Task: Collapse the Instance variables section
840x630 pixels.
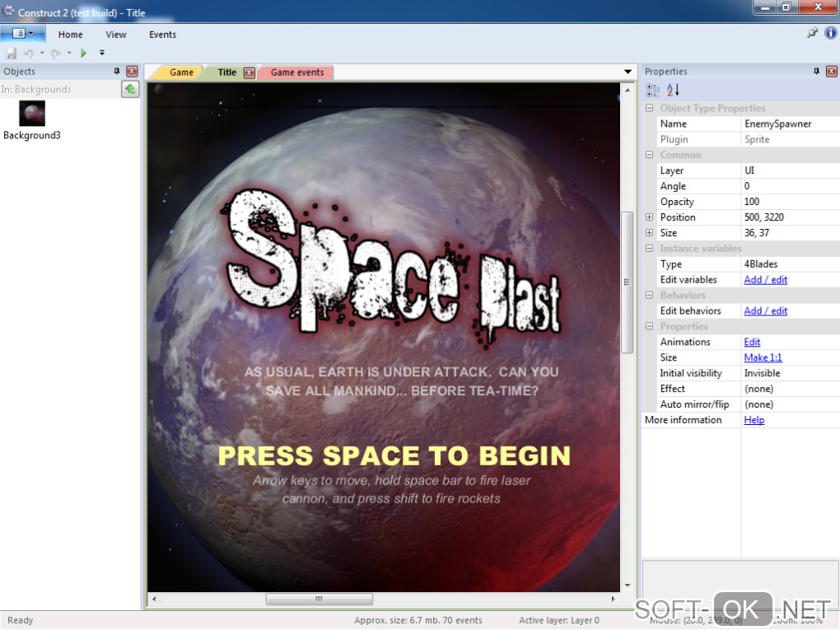Action: coord(649,249)
